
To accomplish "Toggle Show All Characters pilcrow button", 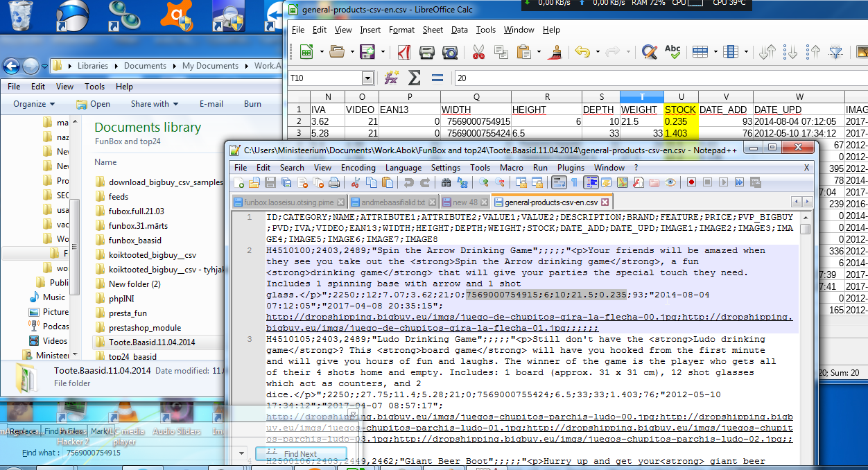I will 574,183.
